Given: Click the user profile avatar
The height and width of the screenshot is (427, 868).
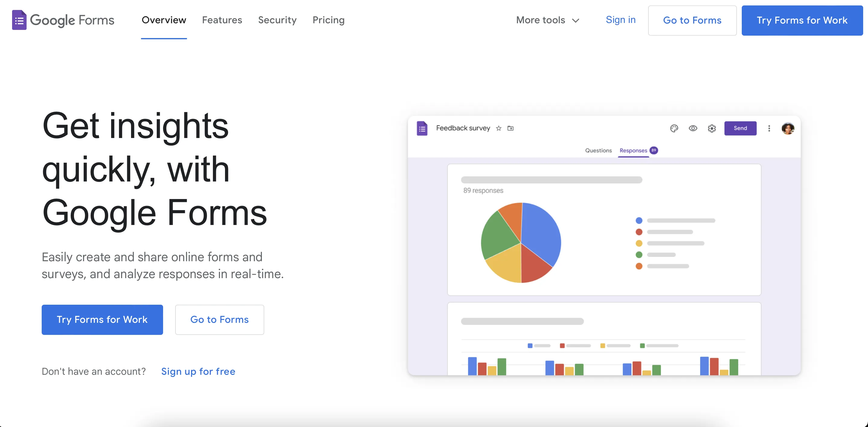Looking at the screenshot, I should pos(788,128).
